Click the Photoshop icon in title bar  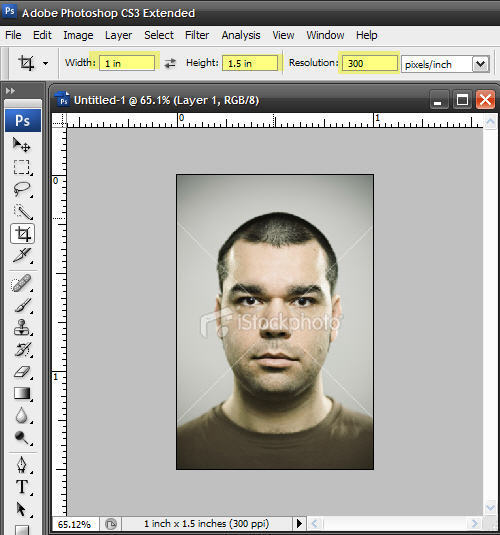pos(10,11)
